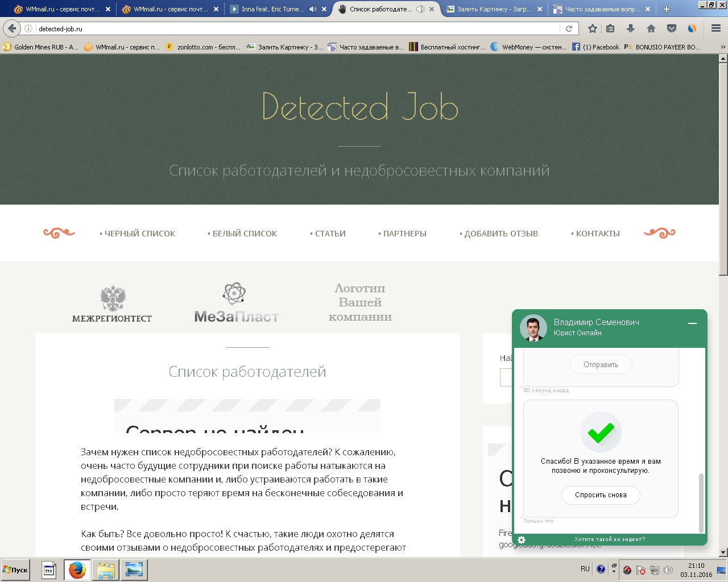
Task: Open the Golden Mines RUB bookmark
Action: (41, 47)
